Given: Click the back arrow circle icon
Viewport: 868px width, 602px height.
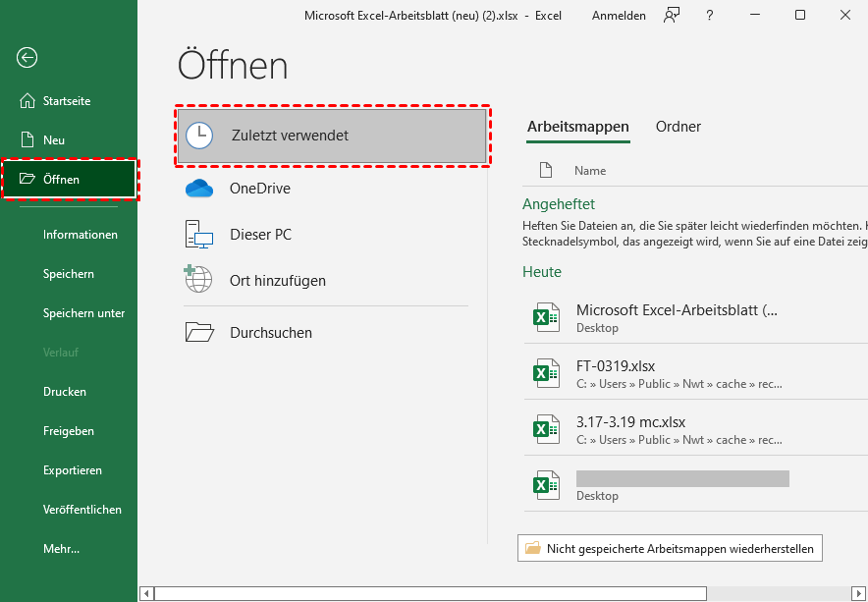Looking at the screenshot, I should (x=27, y=58).
